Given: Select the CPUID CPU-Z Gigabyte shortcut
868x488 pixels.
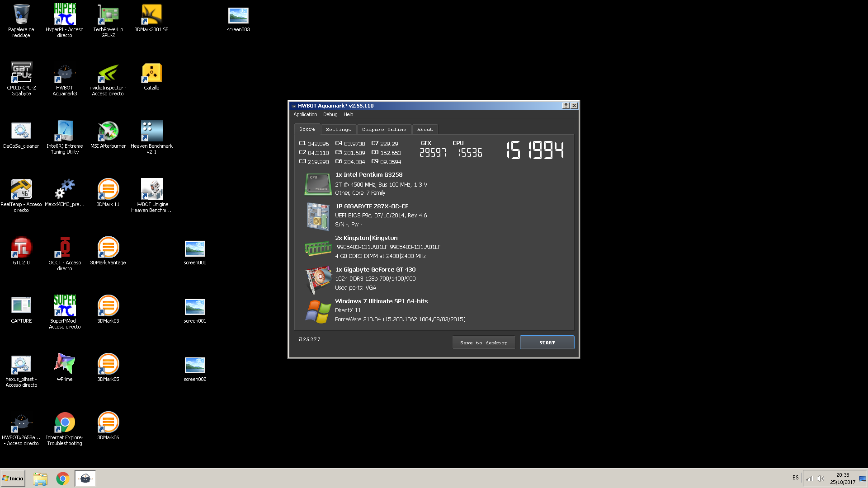Looking at the screenshot, I should pos(21,79).
